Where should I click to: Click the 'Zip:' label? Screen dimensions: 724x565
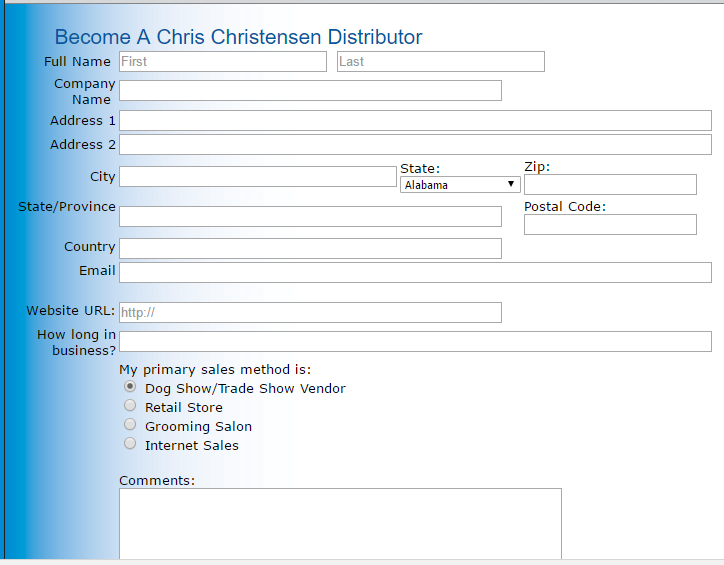click(x=537, y=167)
